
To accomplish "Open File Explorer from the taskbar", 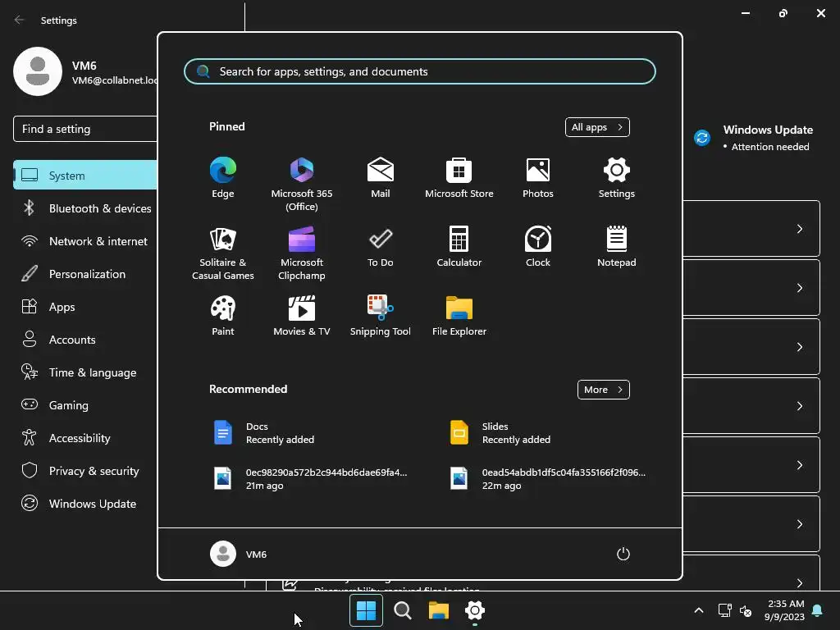I will pyautogui.click(x=439, y=610).
